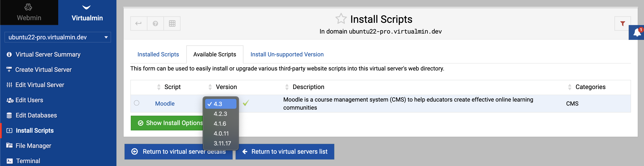Screen dimensions: 644x166
Task: Click Return to virtual servers list button
Action: pyautogui.click(x=285, y=151)
